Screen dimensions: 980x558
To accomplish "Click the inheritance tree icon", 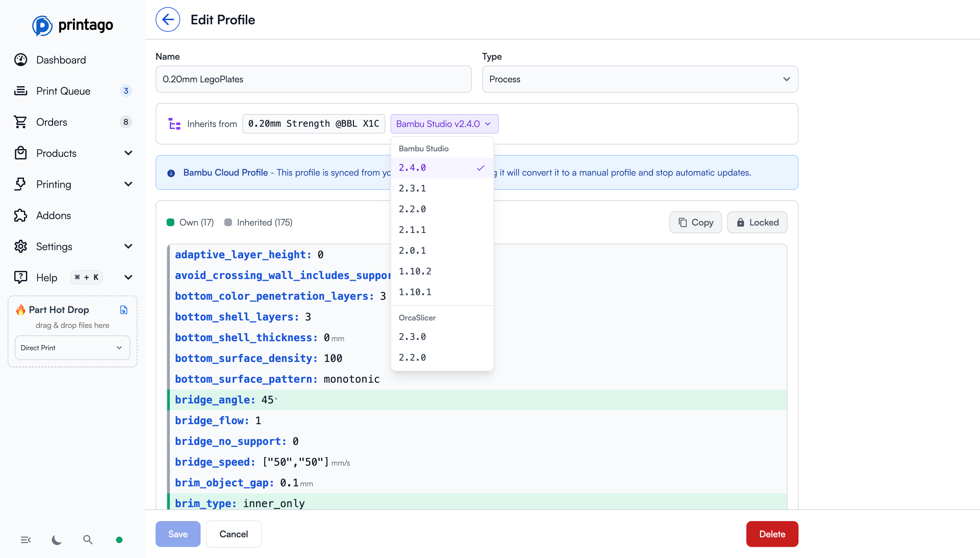I will click(174, 124).
